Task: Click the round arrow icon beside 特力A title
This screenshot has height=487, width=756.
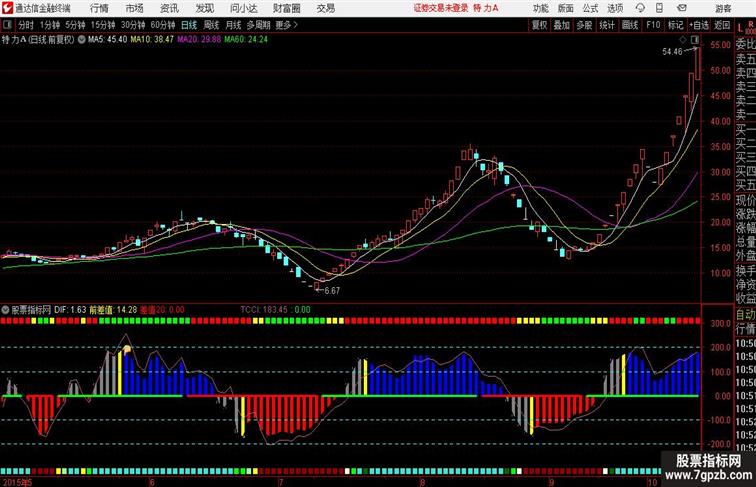Action: point(82,40)
